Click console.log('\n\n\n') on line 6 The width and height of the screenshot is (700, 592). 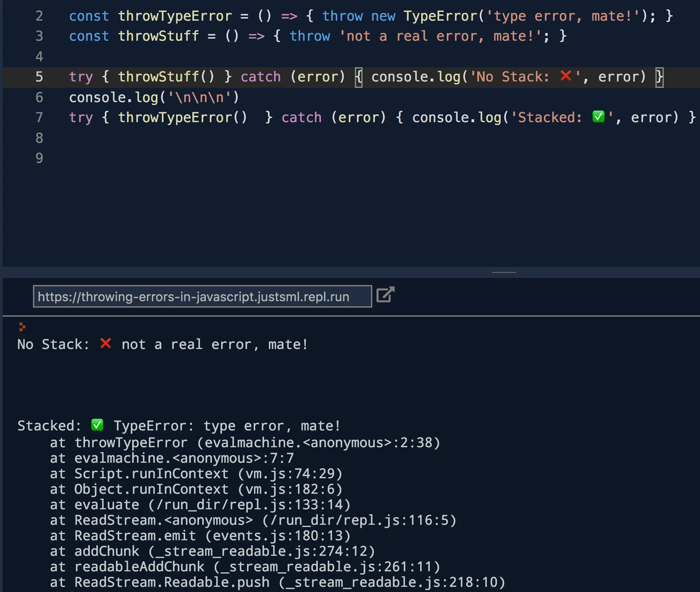[x=154, y=97]
